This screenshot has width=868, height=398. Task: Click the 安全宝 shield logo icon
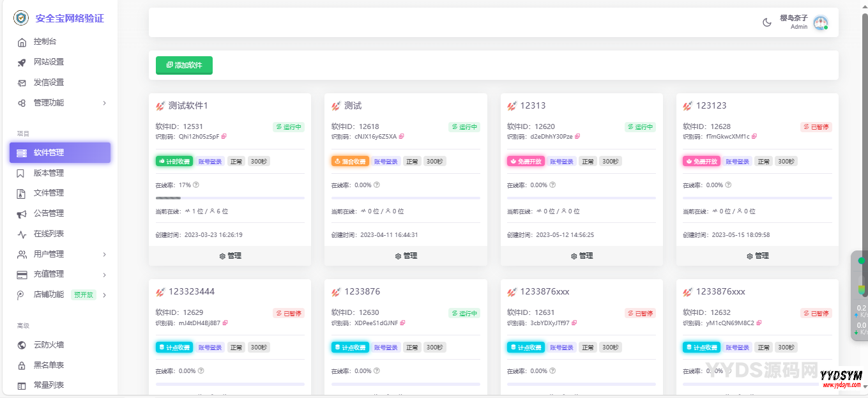coord(21,18)
